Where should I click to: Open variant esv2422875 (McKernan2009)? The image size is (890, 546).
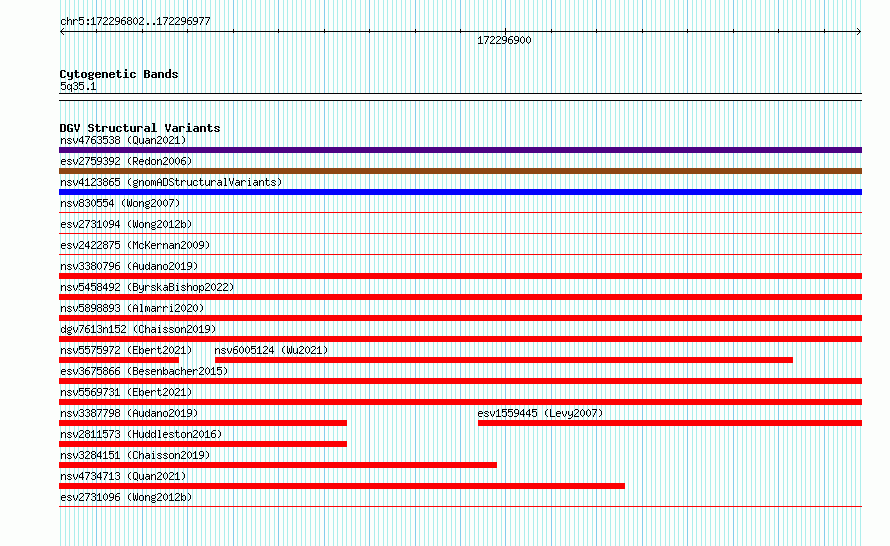coord(135,245)
